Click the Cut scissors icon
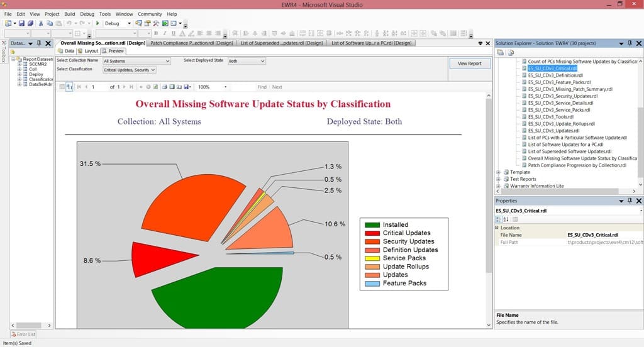The width and height of the screenshot is (644, 347). [x=41, y=23]
